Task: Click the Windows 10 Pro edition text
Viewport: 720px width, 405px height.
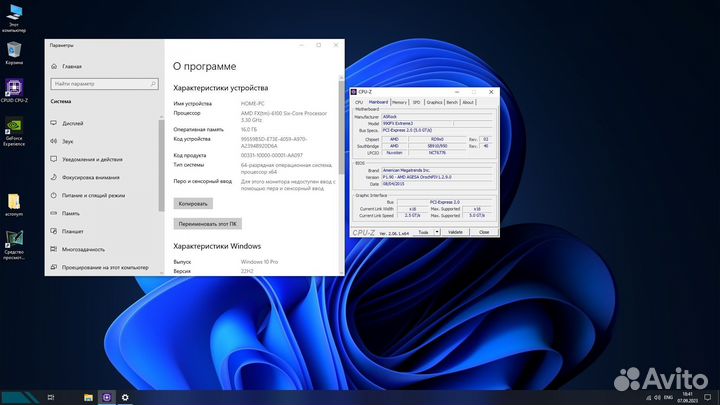Action: (259, 262)
